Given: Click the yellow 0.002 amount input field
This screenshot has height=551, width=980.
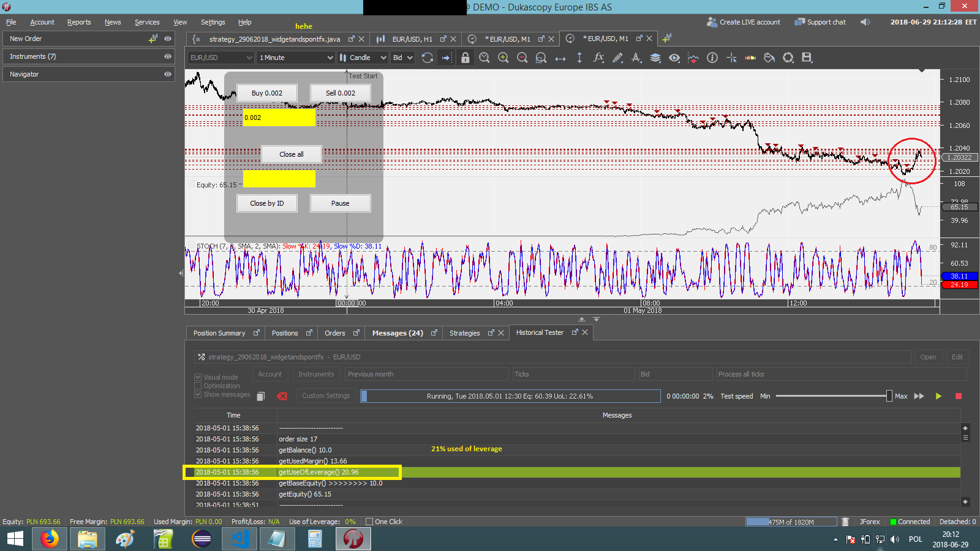Looking at the screenshot, I should click(279, 118).
